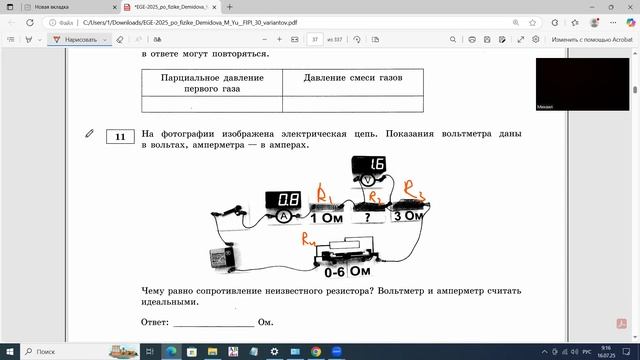
Task: Click the 0-6 Ом rheostat label
Action: 347,272
